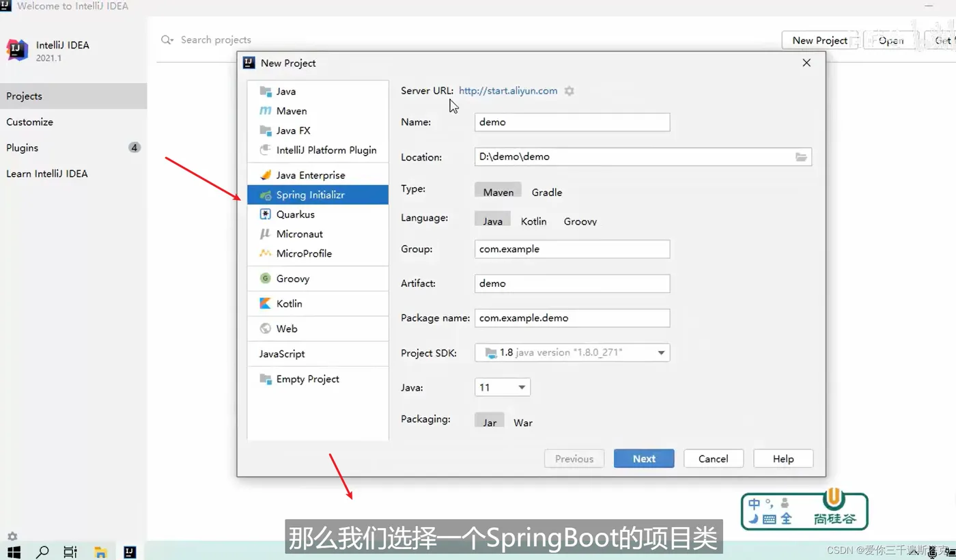Click the Java folder icon in list
Viewport: 956px width, 560px height.
(x=266, y=92)
